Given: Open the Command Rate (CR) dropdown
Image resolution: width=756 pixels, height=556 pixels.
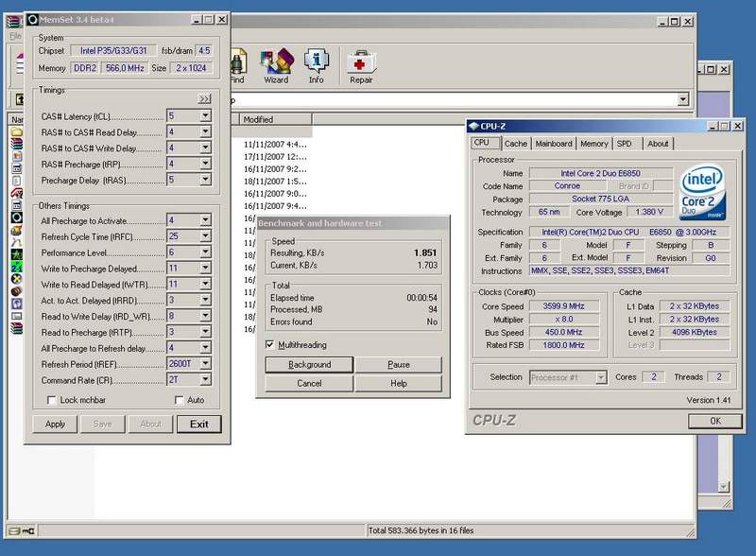Looking at the screenshot, I should pyautogui.click(x=205, y=379).
